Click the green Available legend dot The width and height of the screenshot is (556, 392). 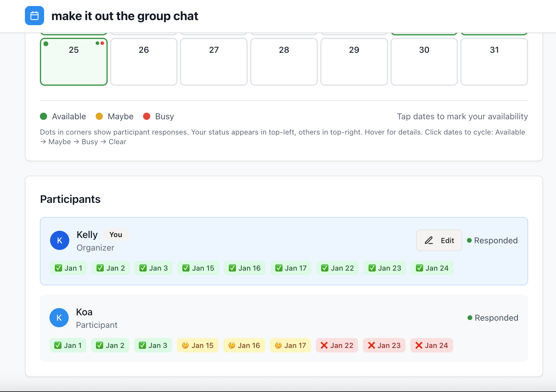tap(43, 116)
